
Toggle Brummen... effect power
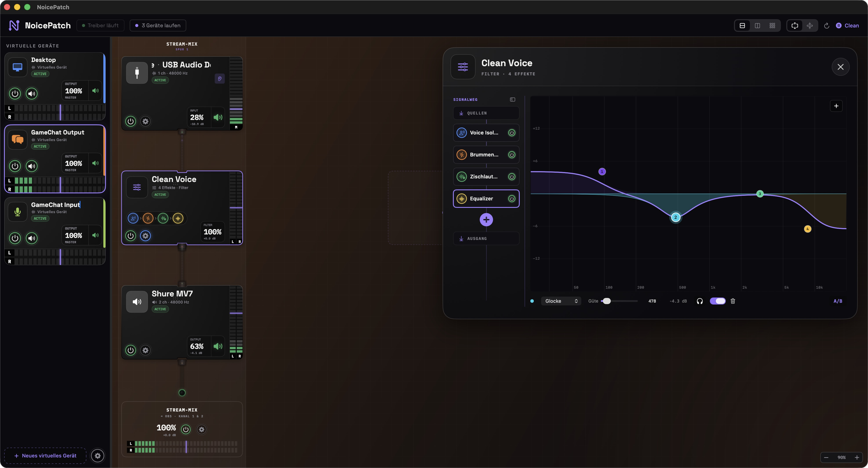pos(511,154)
